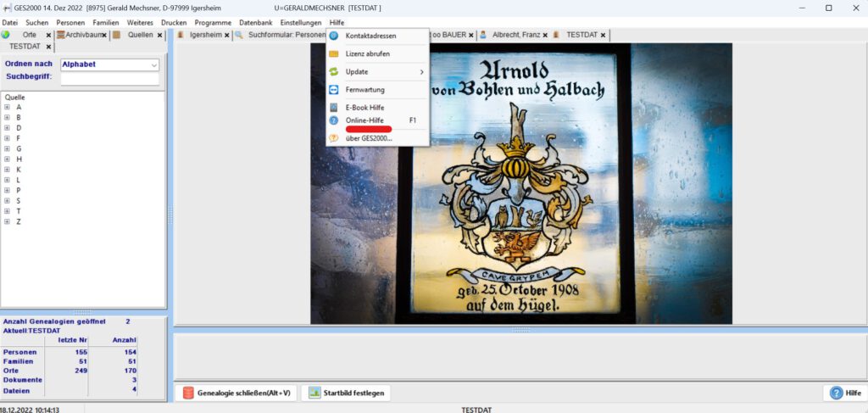The height and width of the screenshot is (413, 868).
Task: Click the picture icon on Startbild festlegen
Action: point(315,393)
